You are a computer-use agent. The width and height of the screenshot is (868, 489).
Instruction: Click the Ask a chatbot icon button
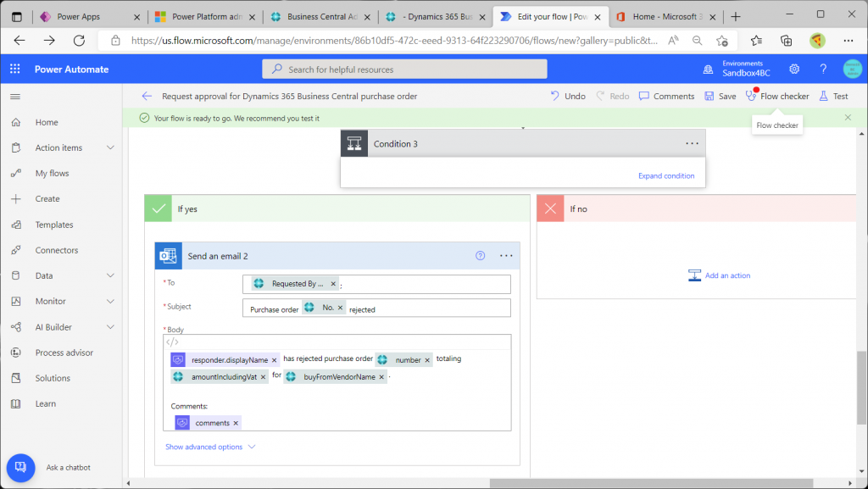20,468
